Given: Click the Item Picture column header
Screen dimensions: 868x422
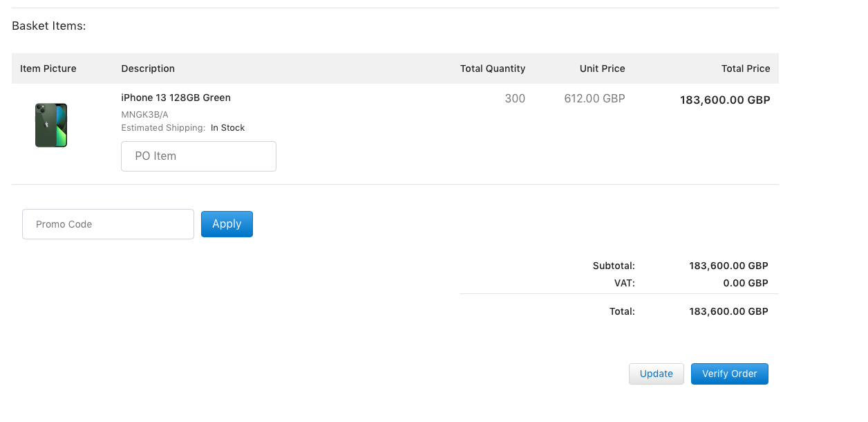Looking at the screenshot, I should click(x=48, y=68).
